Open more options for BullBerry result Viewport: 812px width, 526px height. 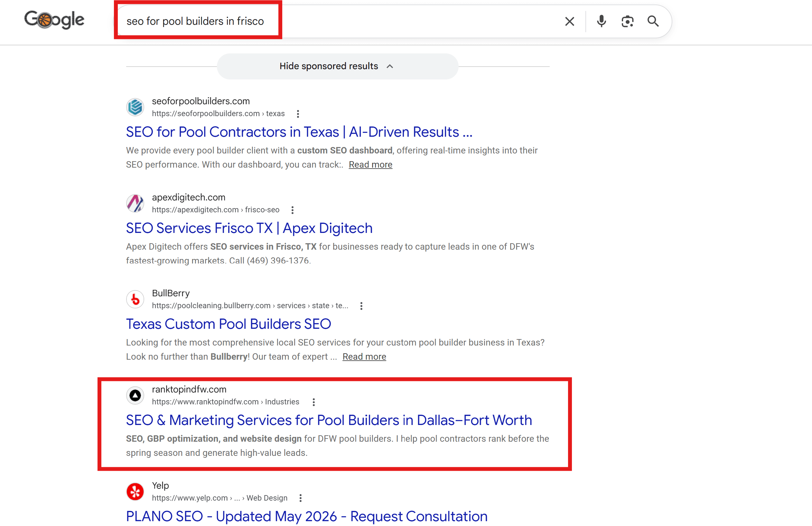tap(361, 306)
